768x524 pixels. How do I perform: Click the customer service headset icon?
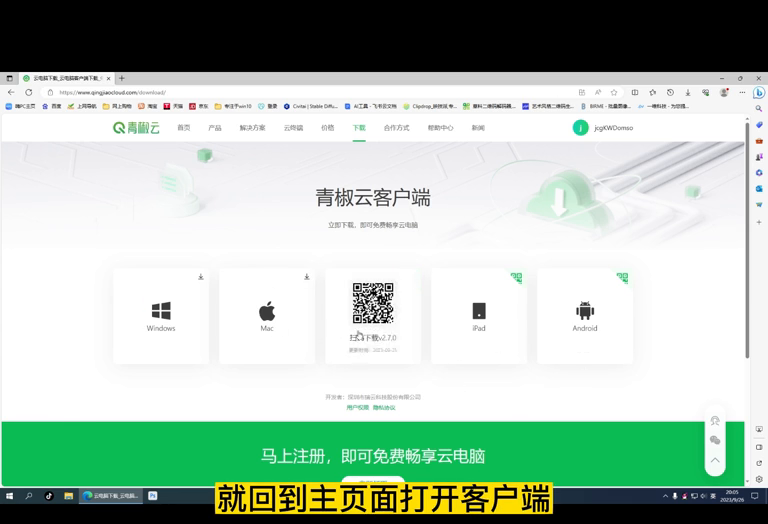[715, 421]
